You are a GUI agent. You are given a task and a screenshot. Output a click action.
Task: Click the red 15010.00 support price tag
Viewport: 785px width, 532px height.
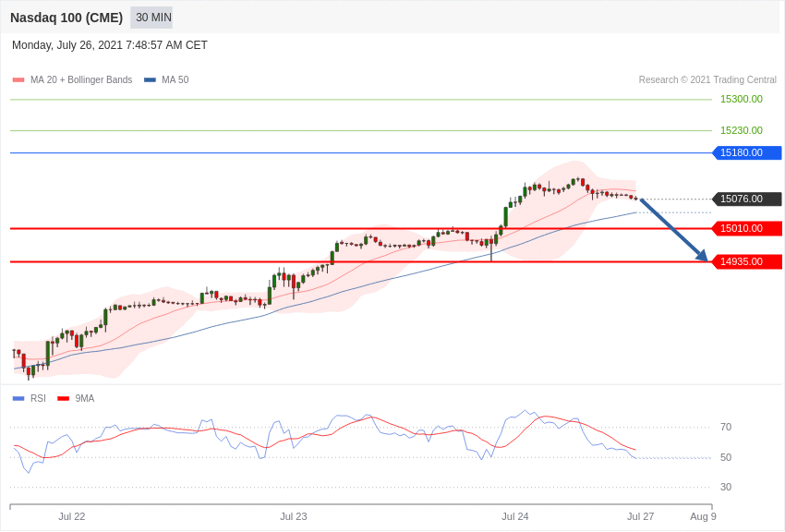(x=746, y=228)
